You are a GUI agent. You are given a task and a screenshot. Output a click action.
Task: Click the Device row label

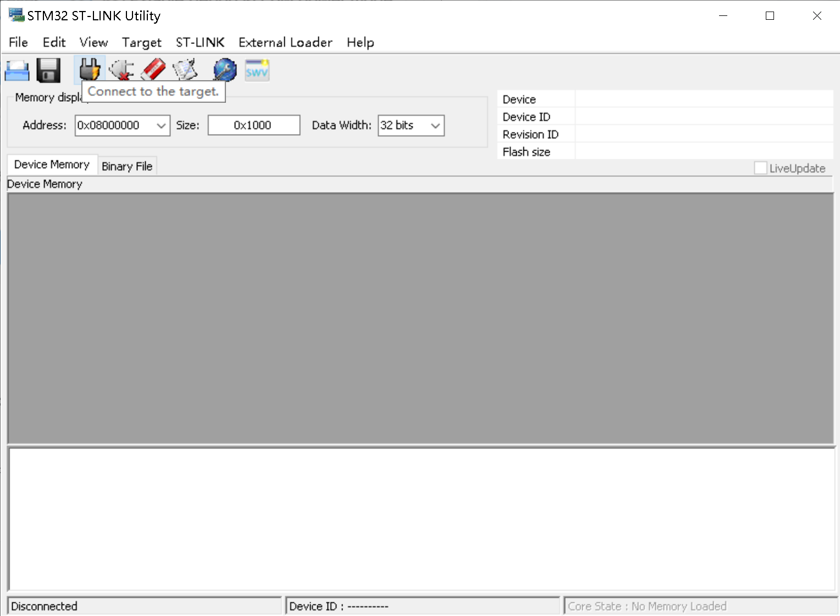[519, 99]
